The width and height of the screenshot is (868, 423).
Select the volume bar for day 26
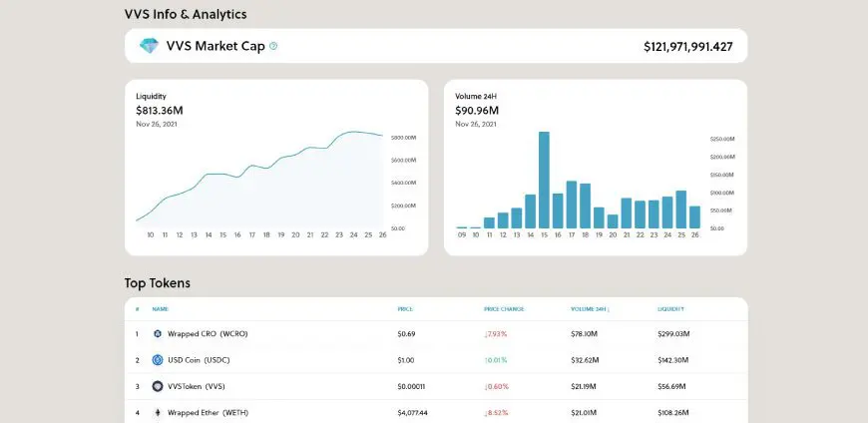[694, 217]
